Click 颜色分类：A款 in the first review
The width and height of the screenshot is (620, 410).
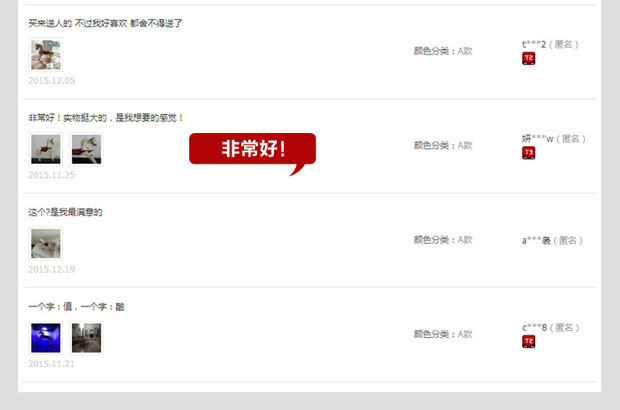(x=443, y=51)
